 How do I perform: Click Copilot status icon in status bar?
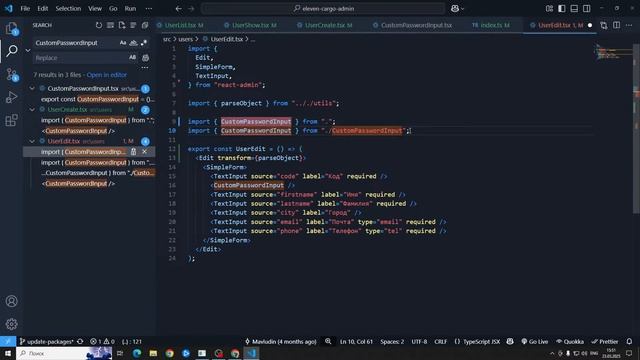[510, 341]
